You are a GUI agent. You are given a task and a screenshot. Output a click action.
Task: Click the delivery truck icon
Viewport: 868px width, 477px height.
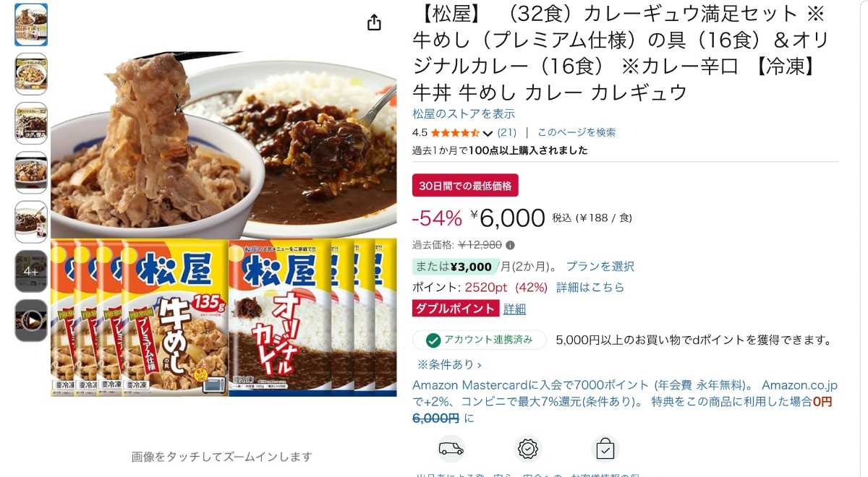click(451, 449)
